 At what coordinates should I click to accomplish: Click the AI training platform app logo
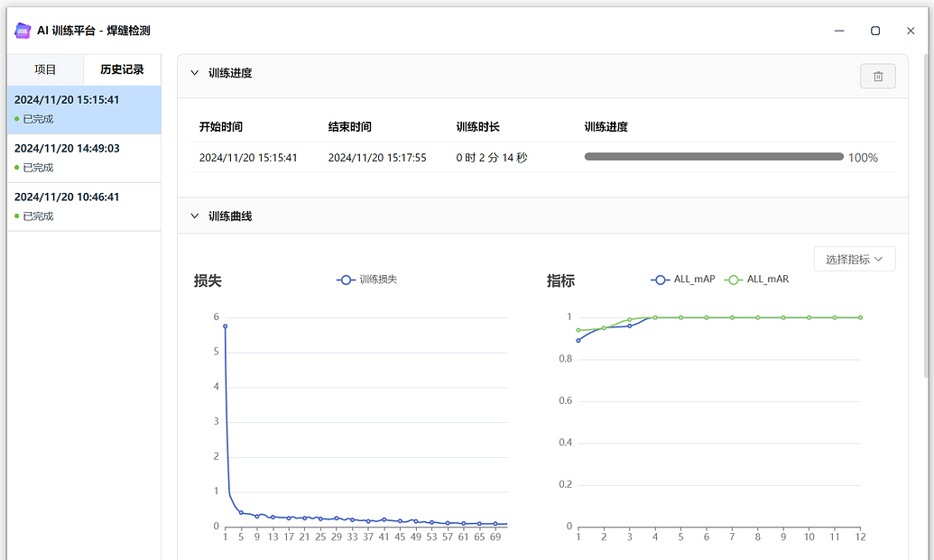tap(23, 31)
